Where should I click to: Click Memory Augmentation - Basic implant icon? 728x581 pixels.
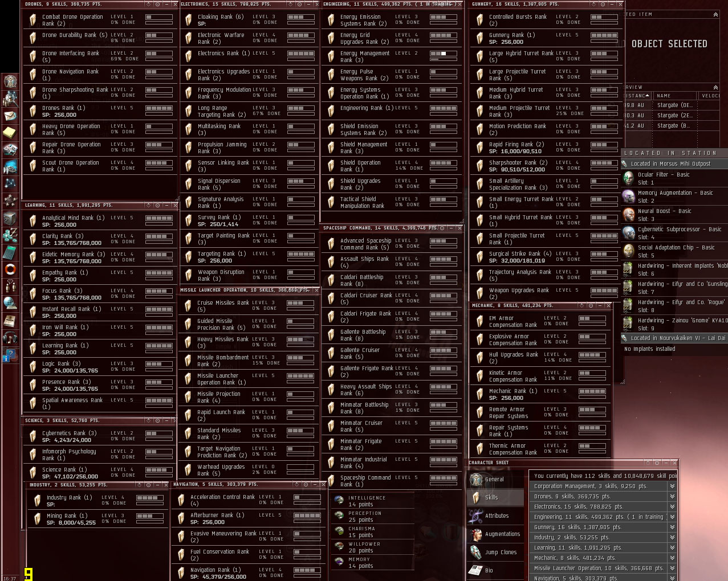click(628, 197)
